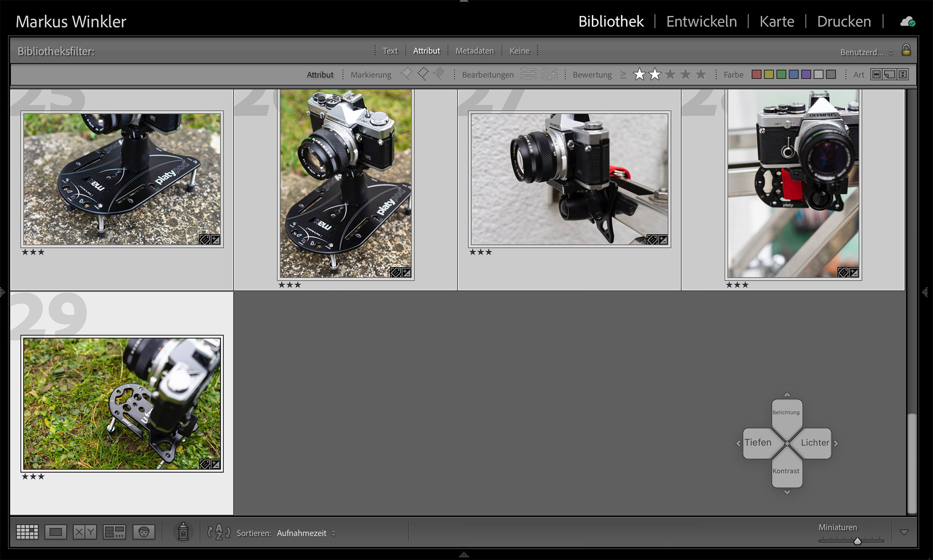Switch to Grid view in toolbar

27,532
